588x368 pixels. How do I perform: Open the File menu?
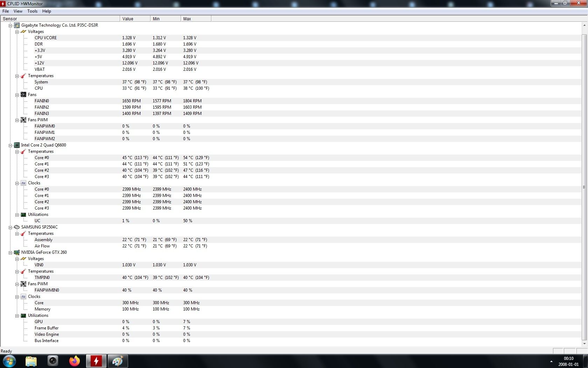point(6,11)
